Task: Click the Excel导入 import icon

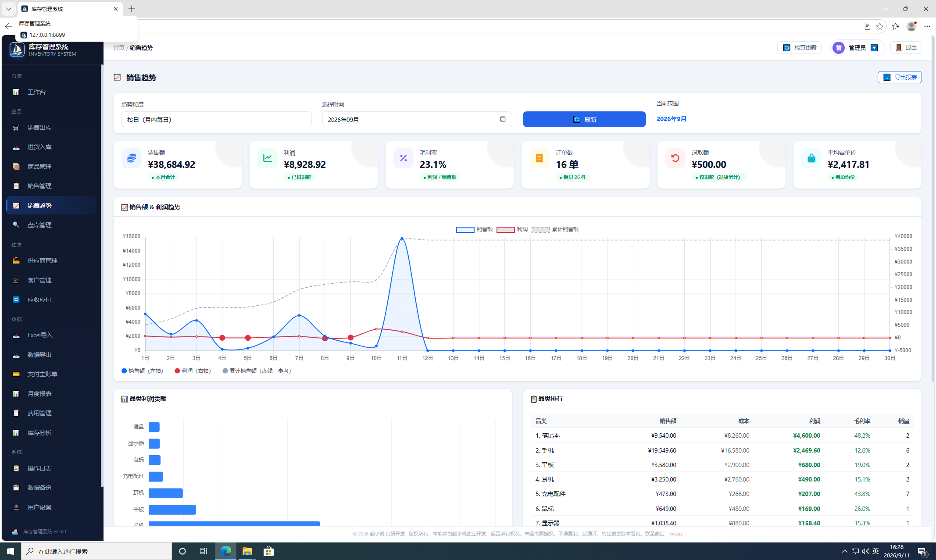Action: tap(16, 335)
